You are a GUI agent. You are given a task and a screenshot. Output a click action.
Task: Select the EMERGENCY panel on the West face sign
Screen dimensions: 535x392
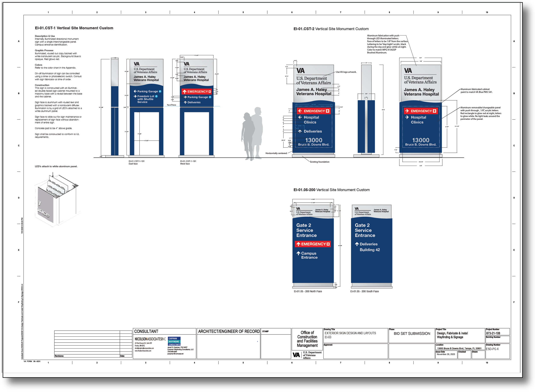(197, 92)
